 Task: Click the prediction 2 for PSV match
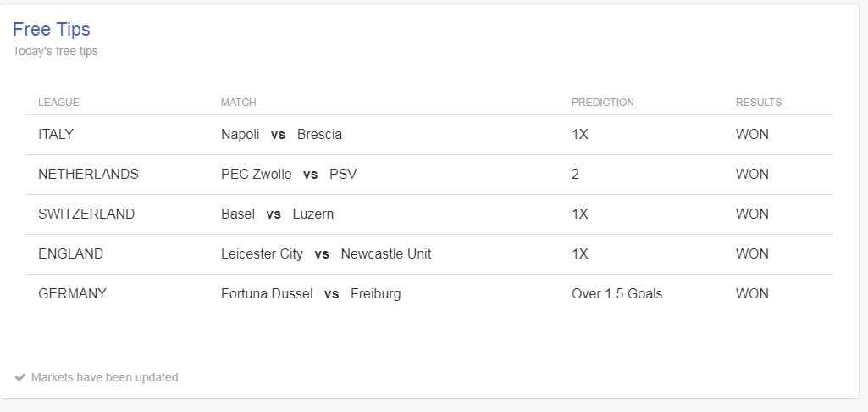pyautogui.click(x=575, y=175)
